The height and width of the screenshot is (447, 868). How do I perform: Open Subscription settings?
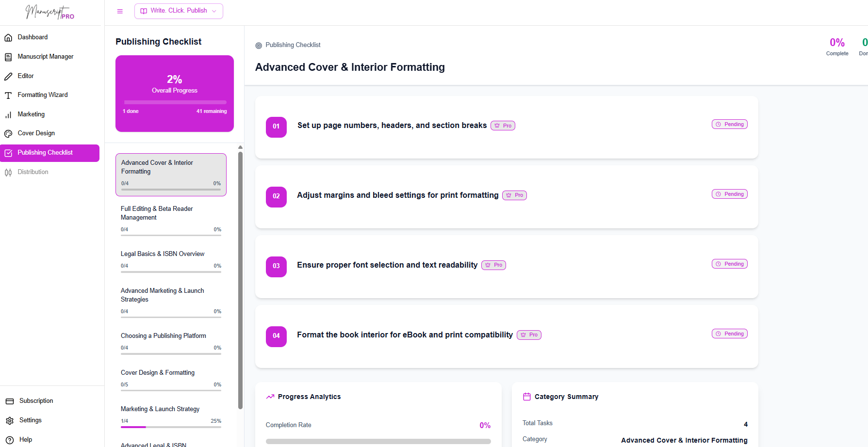(x=36, y=400)
